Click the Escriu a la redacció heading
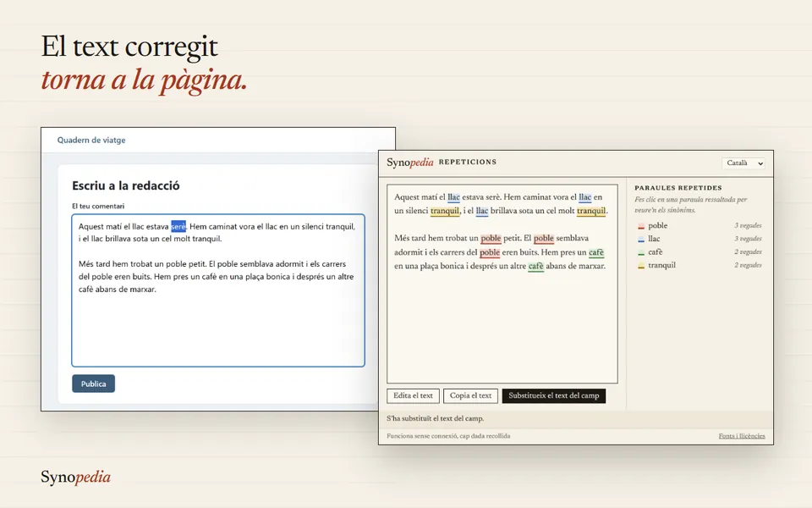 tap(126, 185)
